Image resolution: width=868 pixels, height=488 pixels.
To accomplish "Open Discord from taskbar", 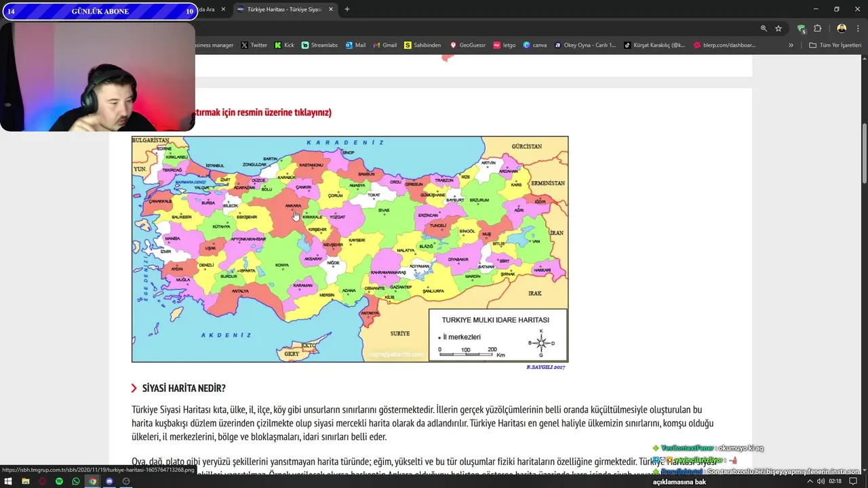I will pyautogui.click(x=109, y=481).
